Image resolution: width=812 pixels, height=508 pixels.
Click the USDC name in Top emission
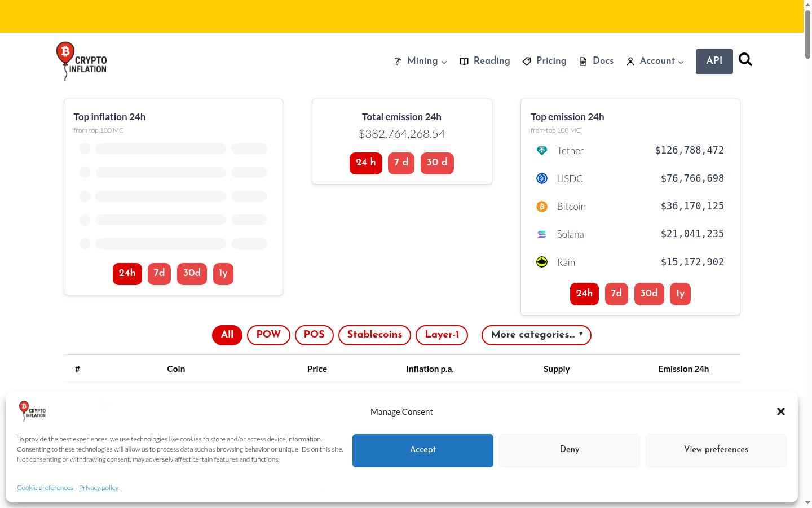(x=570, y=179)
